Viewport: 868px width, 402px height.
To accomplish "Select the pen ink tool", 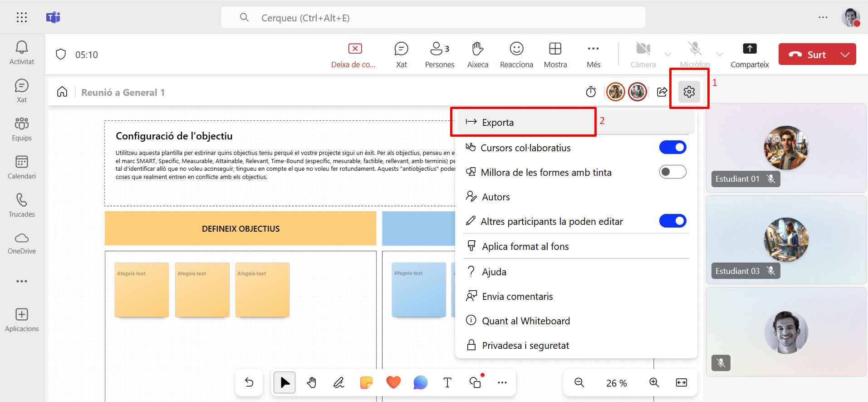I will (338, 382).
